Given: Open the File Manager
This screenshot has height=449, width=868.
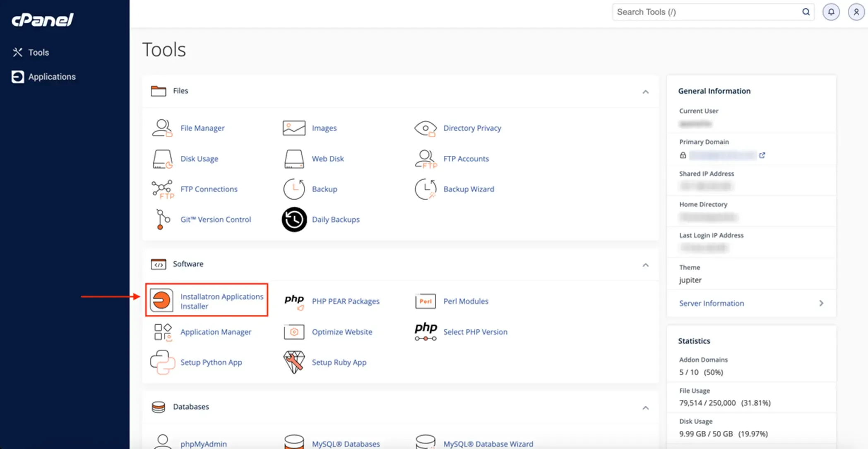Looking at the screenshot, I should pos(202,128).
